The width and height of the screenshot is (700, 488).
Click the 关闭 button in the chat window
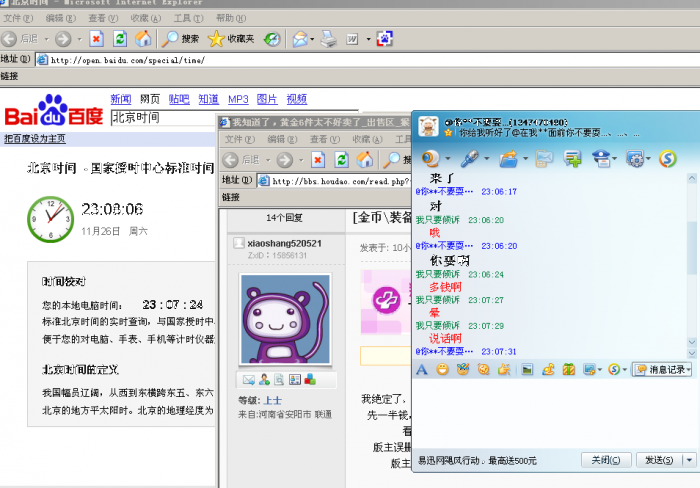coord(606,459)
